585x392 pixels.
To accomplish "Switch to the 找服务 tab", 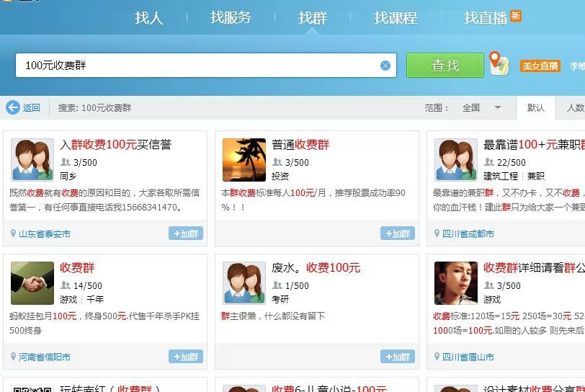I will [231, 18].
